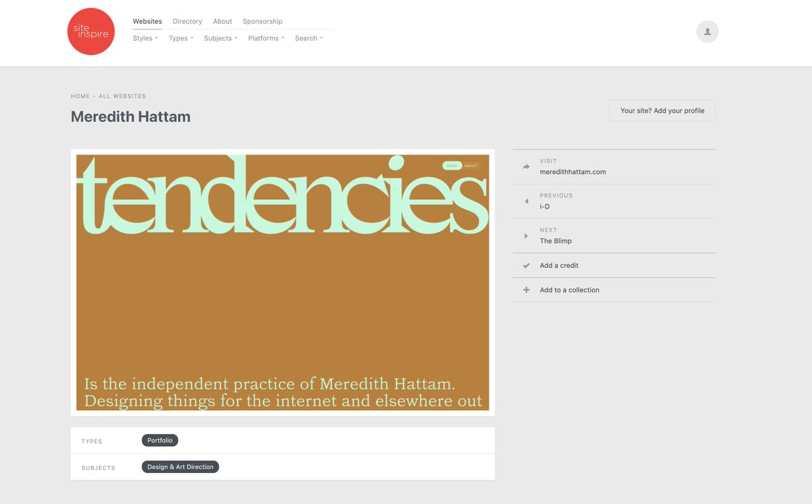
Task: Select the Portfolio type tag
Action: click(160, 440)
